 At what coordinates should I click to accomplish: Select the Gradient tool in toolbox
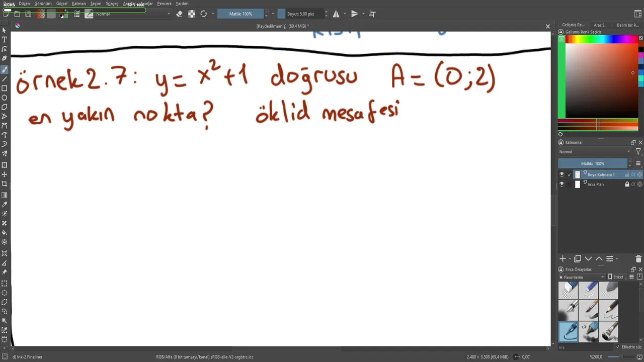(5, 195)
